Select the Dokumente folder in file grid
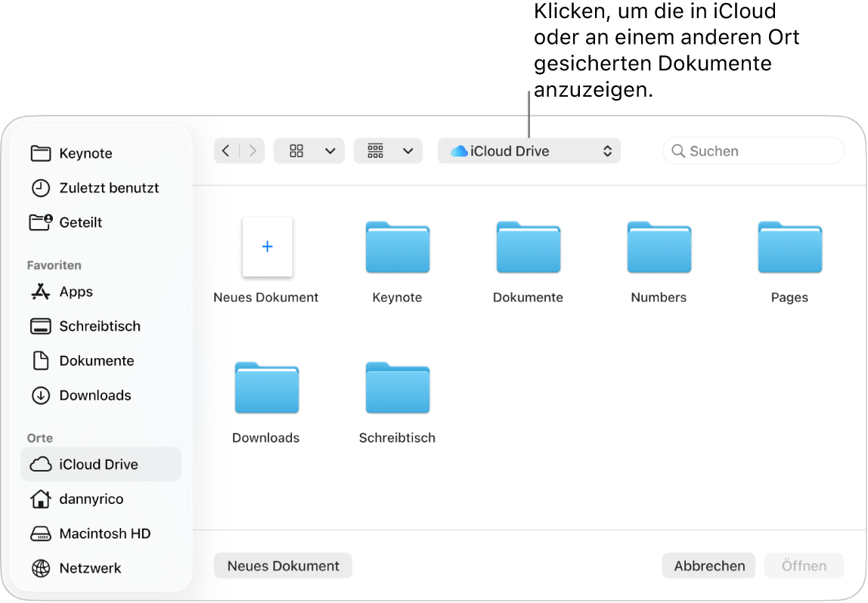868x603 pixels. (528, 247)
